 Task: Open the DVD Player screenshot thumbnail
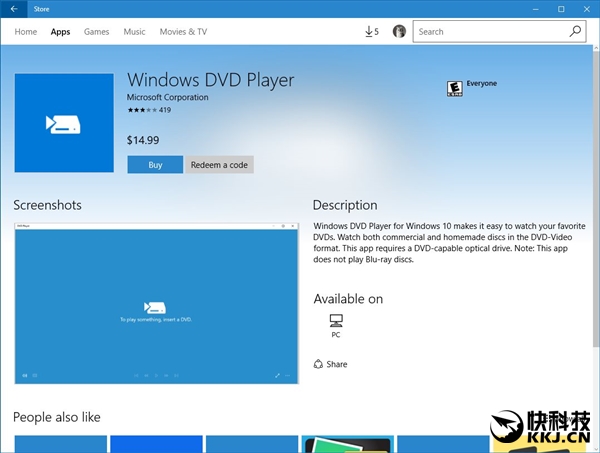coord(157,303)
